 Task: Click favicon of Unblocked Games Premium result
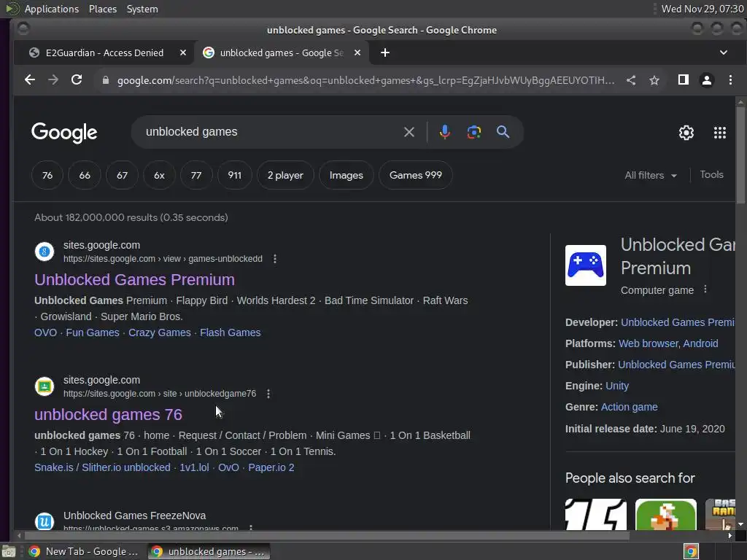click(x=44, y=252)
